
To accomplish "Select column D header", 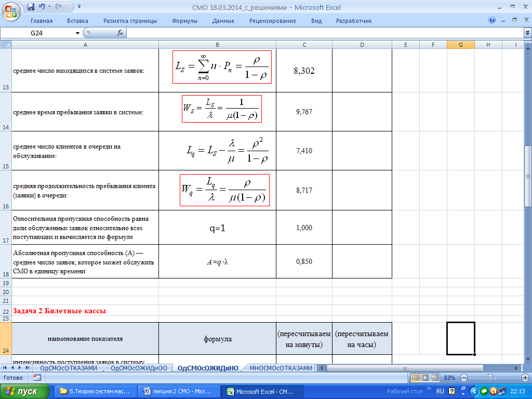I will (362, 45).
